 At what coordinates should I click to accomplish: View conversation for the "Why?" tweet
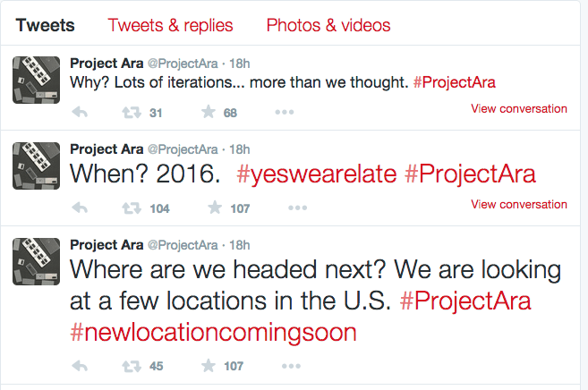click(x=518, y=109)
